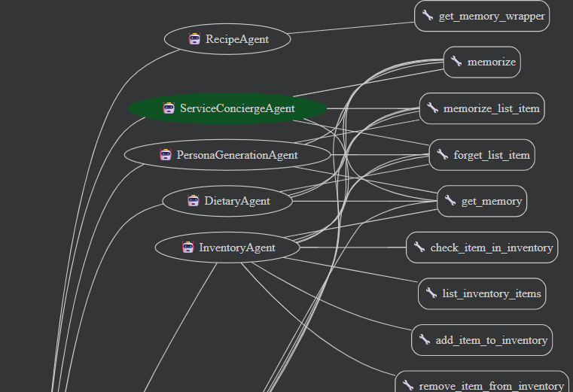Click the robot icon in DietaryAgent node
This screenshot has width=573, height=392.
(194, 201)
